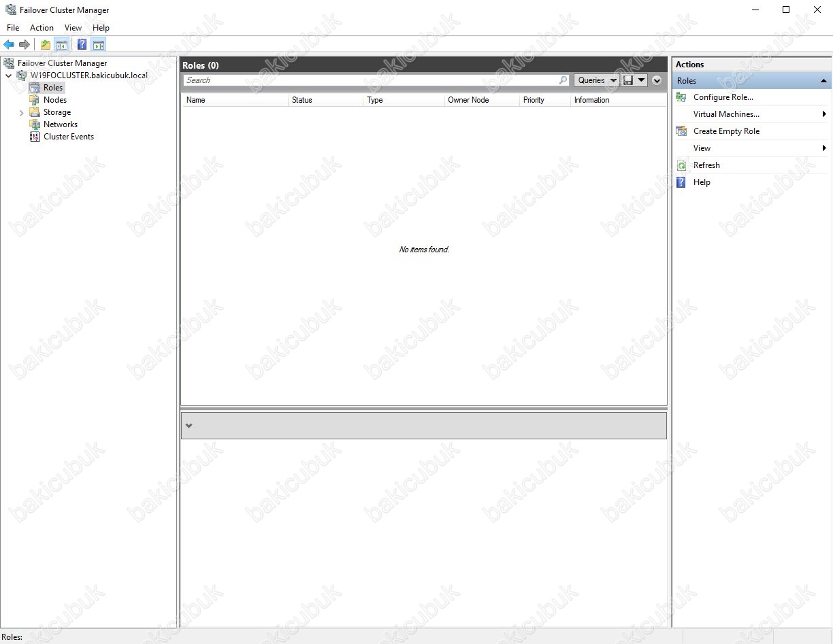Open View submenu in Actions pane
The height and width of the screenshot is (644, 833).
[x=702, y=148]
